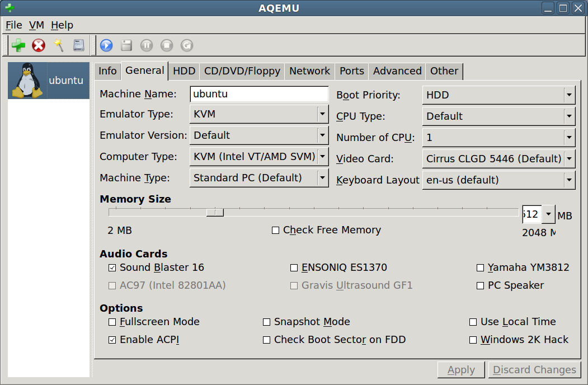Open the Emulator Type combo box

tap(259, 114)
